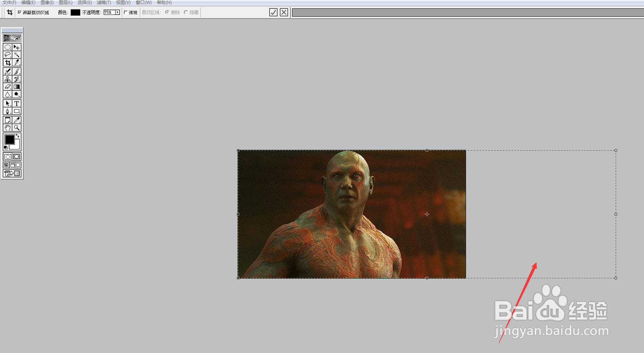Select the Lasso tool
This screenshot has width=644, height=353.
click(x=8, y=55)
